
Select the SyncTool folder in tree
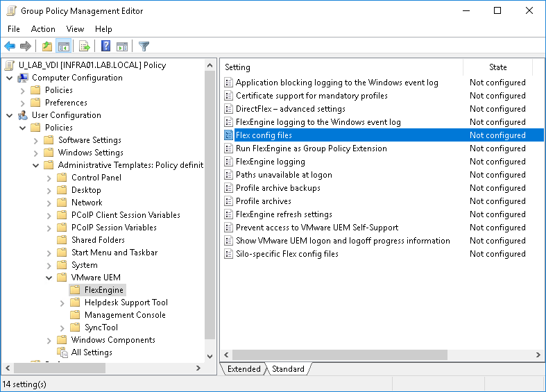click(101, 327)
